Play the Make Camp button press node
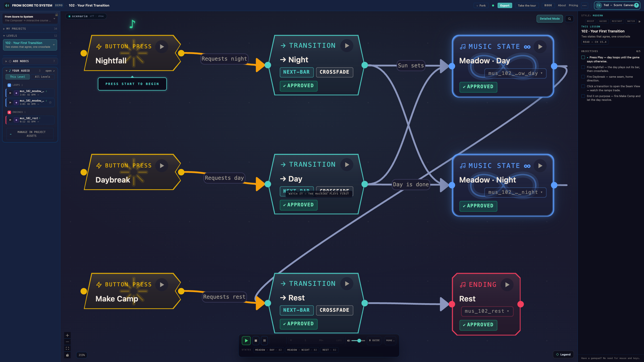Image resolution: width=644 pixels, height=362 pixels. pos(162,285)
